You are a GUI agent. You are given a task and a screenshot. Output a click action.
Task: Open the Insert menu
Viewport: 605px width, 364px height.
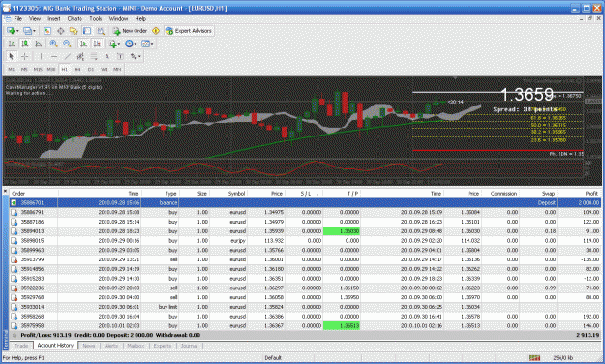pyautogui.click(x=54, y=18)
